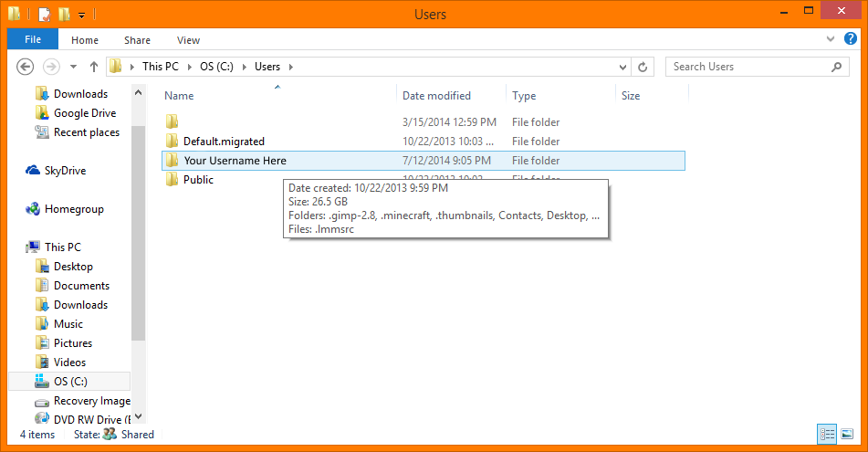Open Customize Quick Access Toolbar dropdown
868x452 pixels.
(x=81, y=16)
